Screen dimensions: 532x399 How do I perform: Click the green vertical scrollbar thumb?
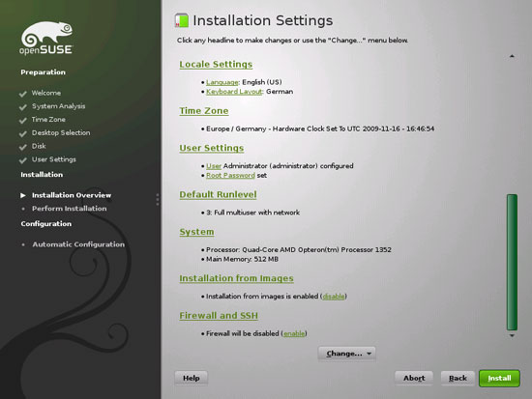coord(512,262)
